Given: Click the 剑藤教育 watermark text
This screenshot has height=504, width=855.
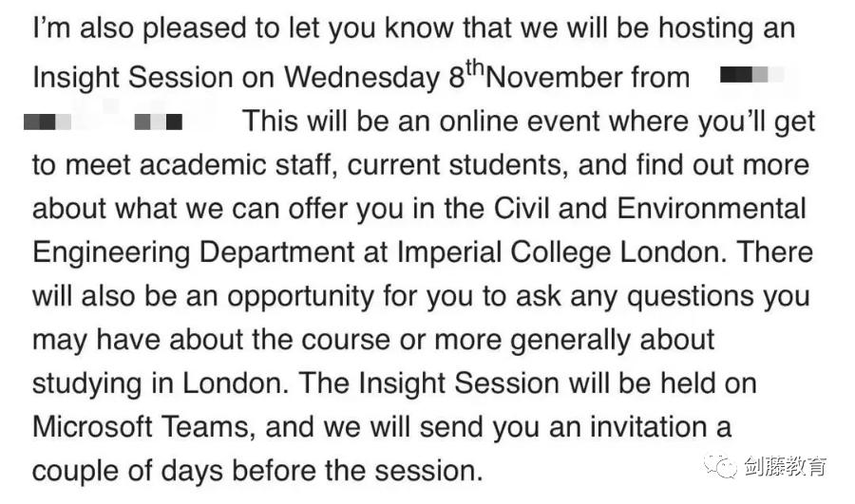Looking at the screenshot, I should point(785,466).
